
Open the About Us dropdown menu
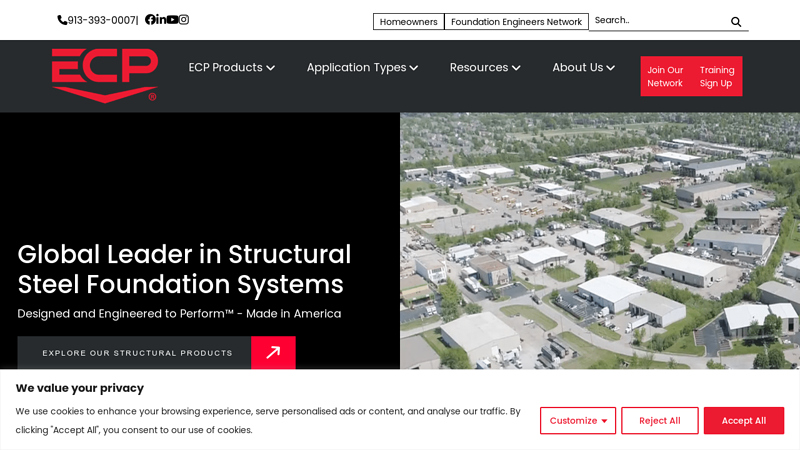(583, 67)
